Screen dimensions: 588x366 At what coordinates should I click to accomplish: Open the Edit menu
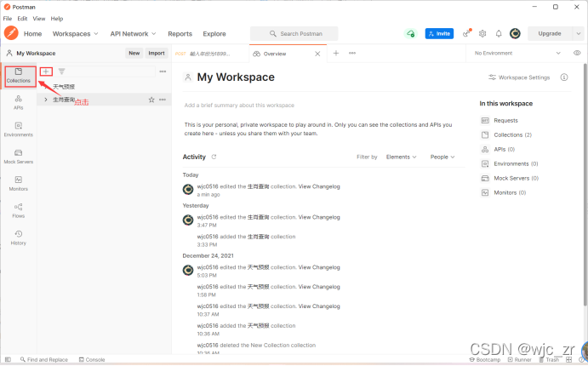[x=22, y=19]
